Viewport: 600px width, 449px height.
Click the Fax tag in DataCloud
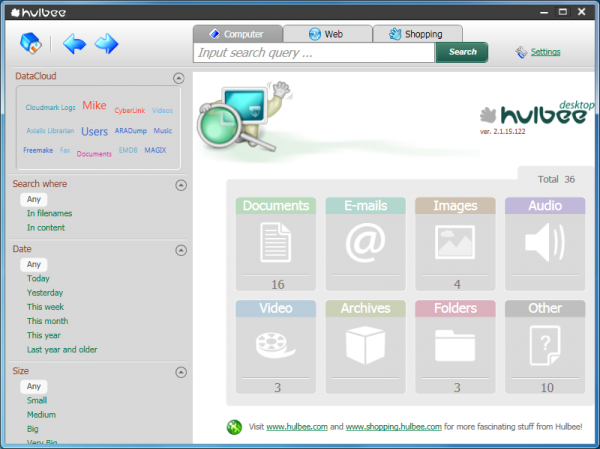[x=65, y=150]
